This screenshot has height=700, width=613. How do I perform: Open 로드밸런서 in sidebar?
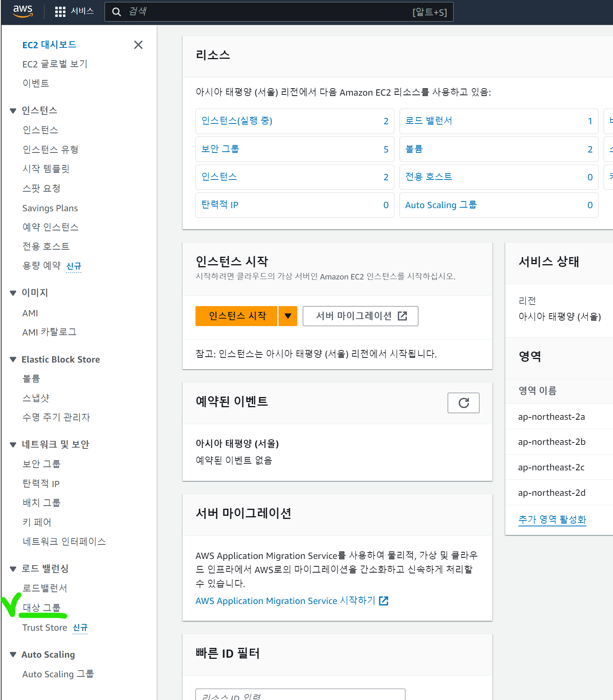click(45, 588)
